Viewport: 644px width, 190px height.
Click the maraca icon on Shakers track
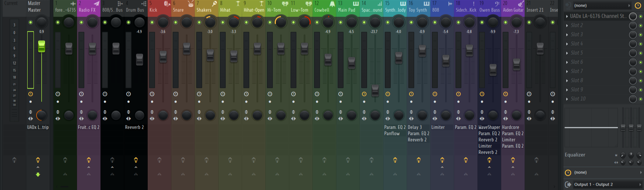(214, 4)
